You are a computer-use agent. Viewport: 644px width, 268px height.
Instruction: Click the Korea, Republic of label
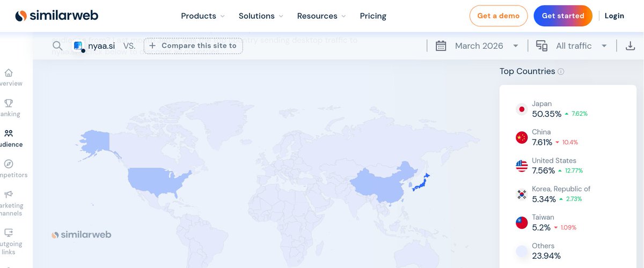tap(561, 189)
